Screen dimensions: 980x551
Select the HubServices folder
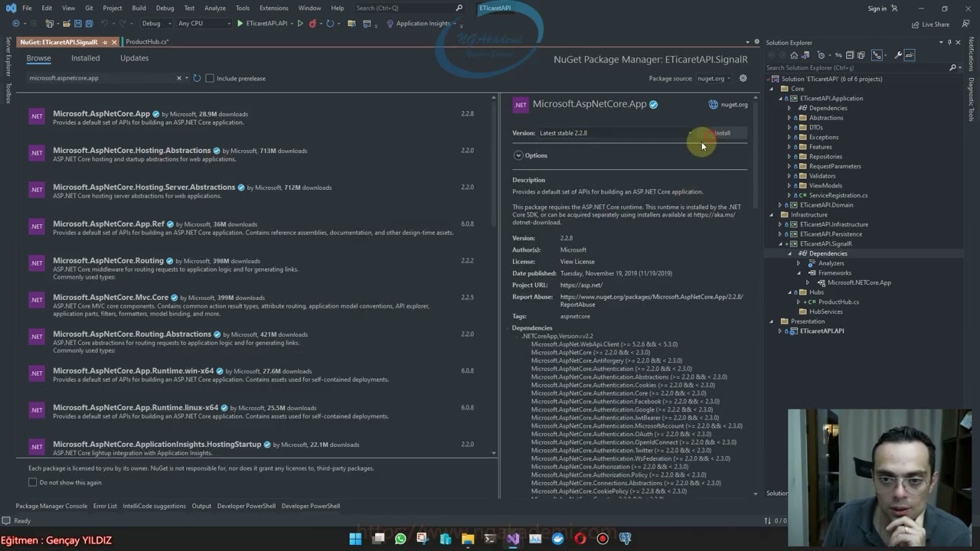[x=825, y=311]
